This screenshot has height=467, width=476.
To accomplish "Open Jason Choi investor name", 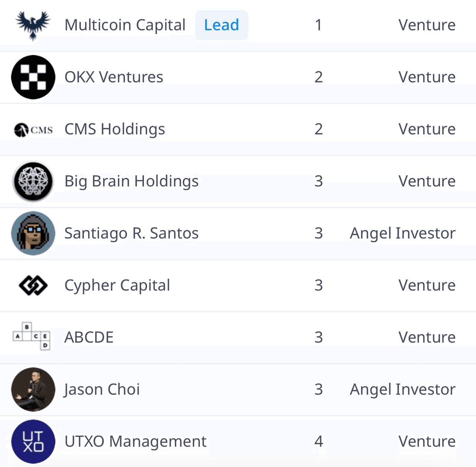I will tap(102, 390).
